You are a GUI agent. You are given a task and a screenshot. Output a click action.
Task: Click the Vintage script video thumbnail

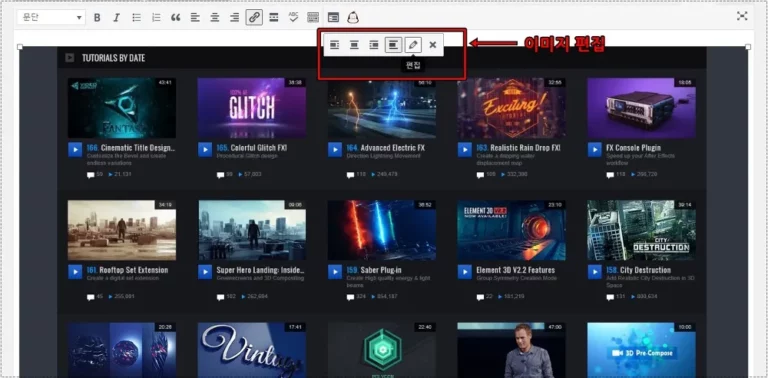(252, 350)
